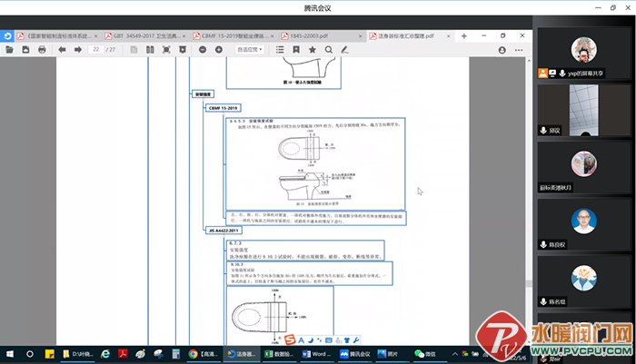Expand the system tray hidden icons chevron
This screenshot has height=364, width=636.
[455, 354]
